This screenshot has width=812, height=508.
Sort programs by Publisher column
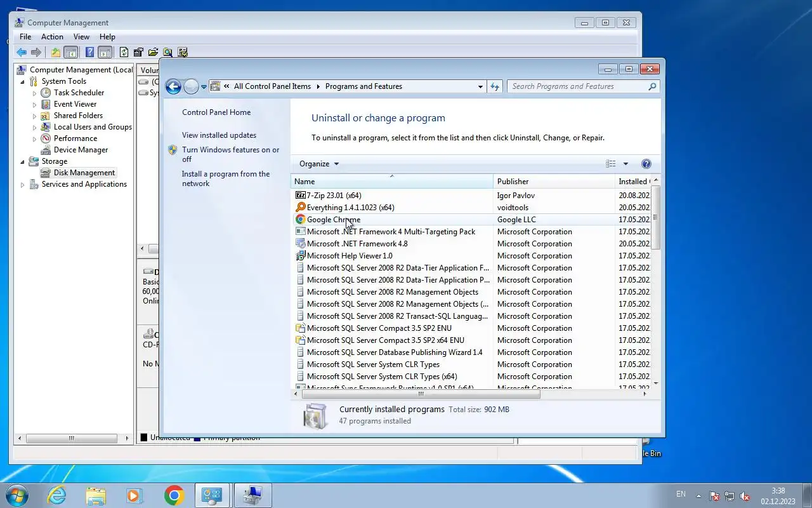point(554,182)
